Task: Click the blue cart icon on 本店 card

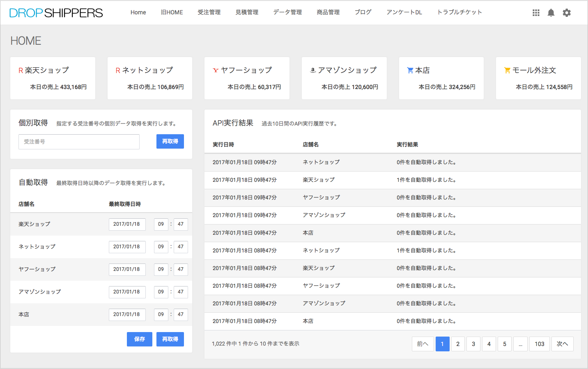Action: [410, 71]
